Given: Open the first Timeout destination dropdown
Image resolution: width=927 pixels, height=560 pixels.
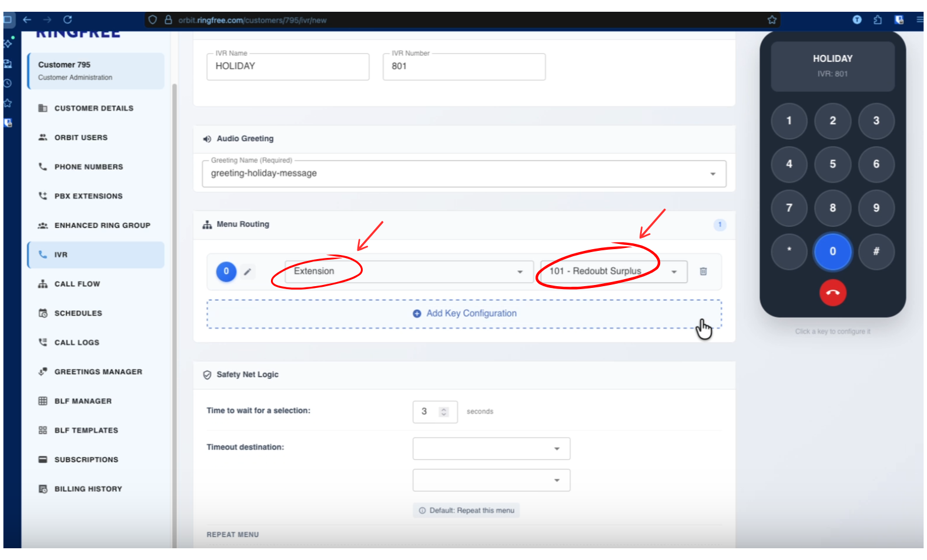Looking at the screenshot, I should [x=491, y=449].
